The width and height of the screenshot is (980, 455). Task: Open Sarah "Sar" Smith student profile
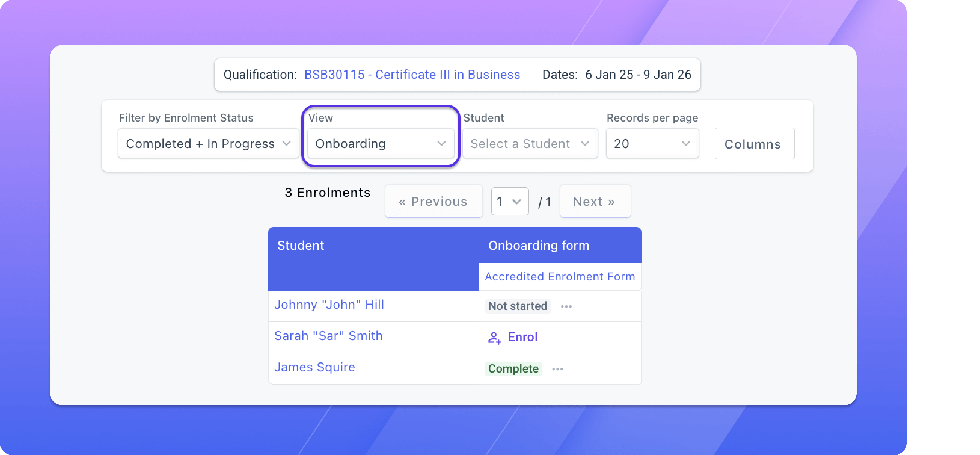328,336
